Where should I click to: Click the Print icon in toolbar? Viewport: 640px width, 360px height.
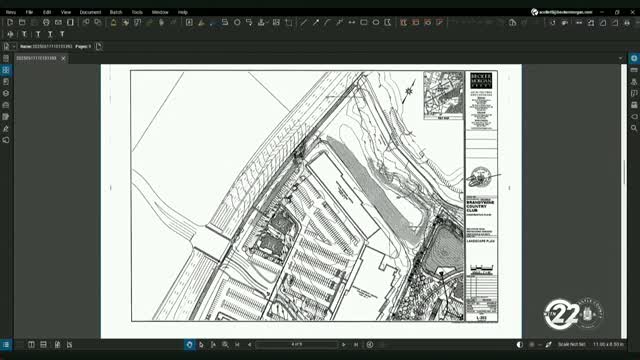(x=46, y=22)
